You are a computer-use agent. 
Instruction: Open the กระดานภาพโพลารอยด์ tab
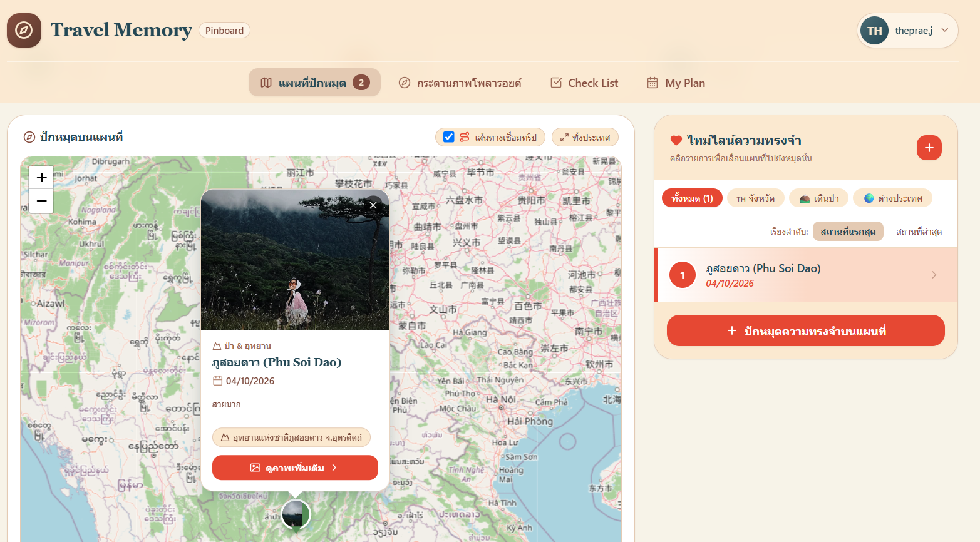pyautogui.click(x=460, y=83)
